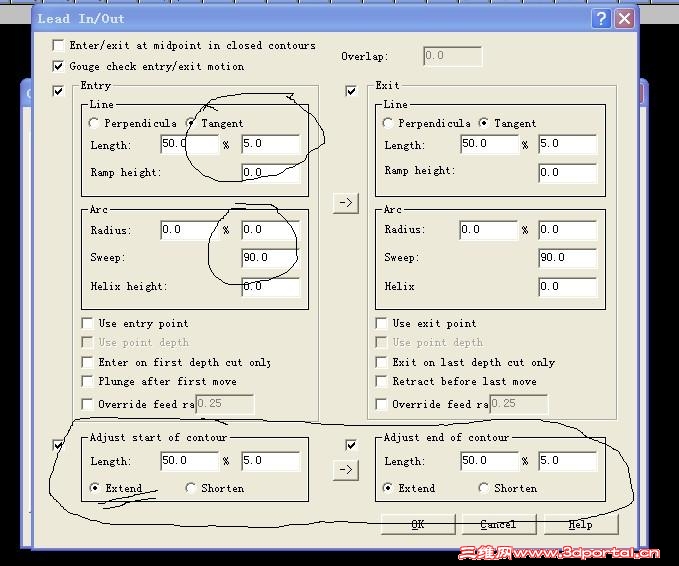Image resolution: width=679 pixels, height=566 pixels.
Task: Toggle Gouge check entry/exit motion
Action: (58, 66)
